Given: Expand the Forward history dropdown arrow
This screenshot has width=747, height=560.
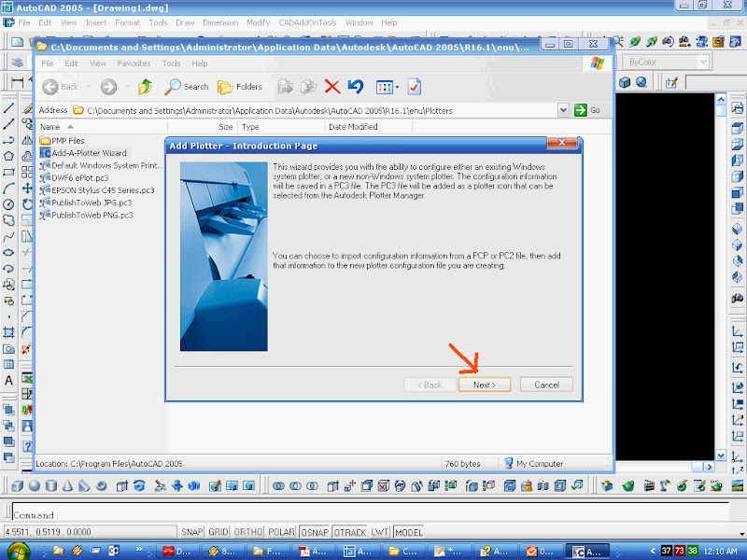Looking at the screenshot, I should [x=127, y=87].
